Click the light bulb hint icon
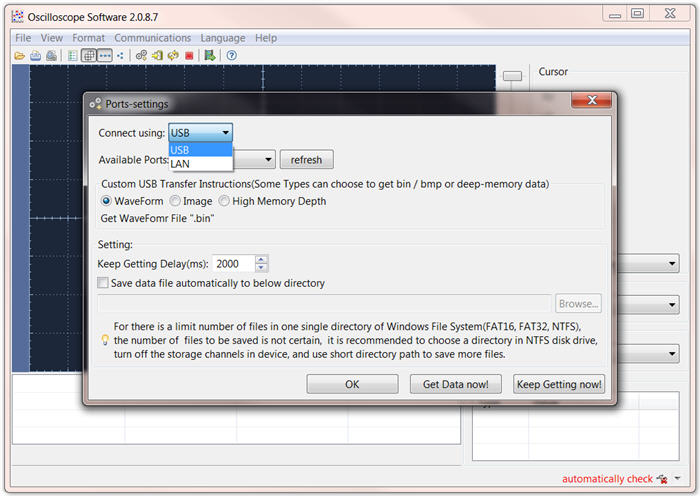The height and width of the screenshot is (496, 700). tap(105, 340)
